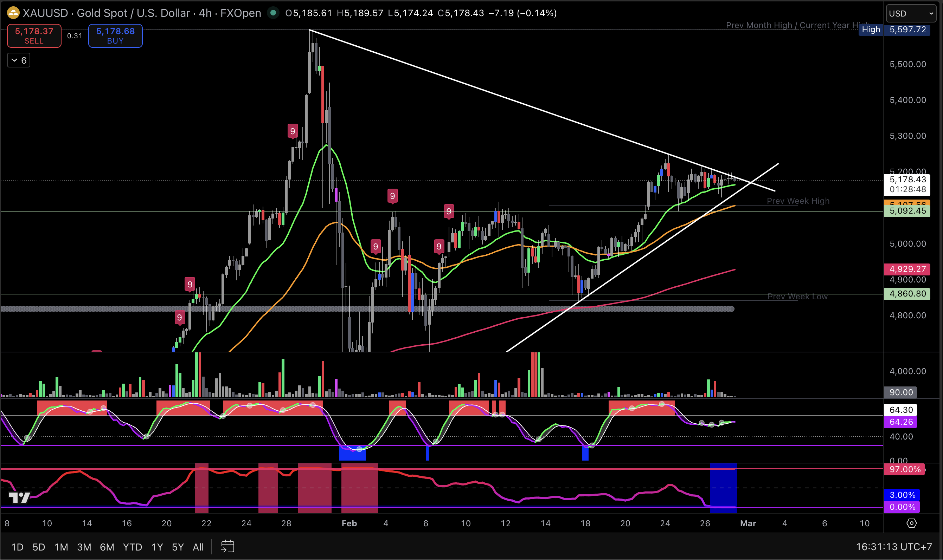This screenshot has width=943, height=560.
Task: Open the go-to-date calendar icon
Action: [x=227, y=546]
